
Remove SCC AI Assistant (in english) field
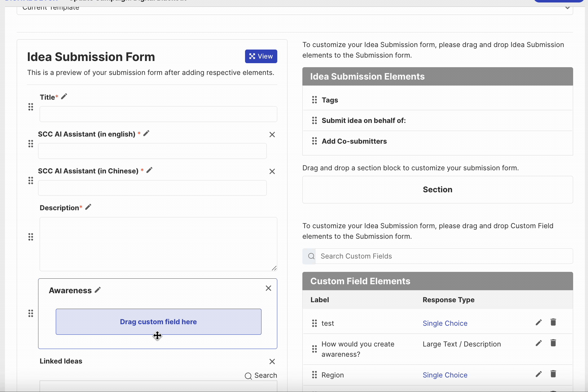pos(272,135)
